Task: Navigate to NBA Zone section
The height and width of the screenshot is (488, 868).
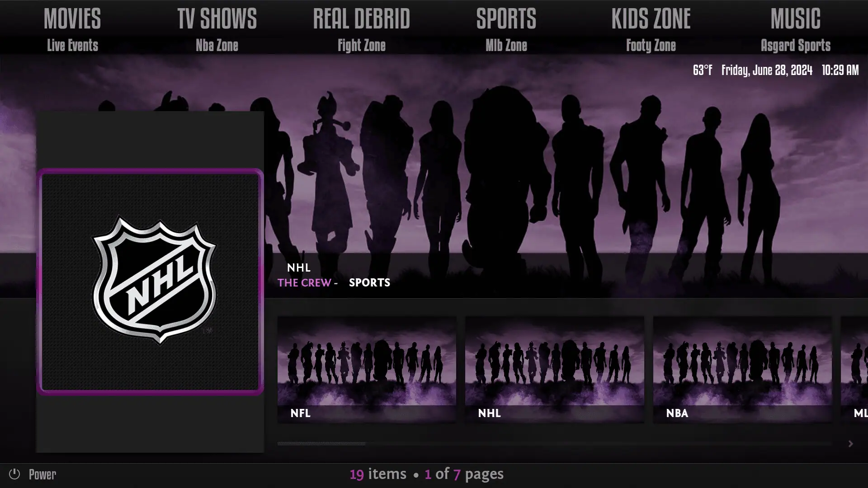Action: [x=217, y=45]
